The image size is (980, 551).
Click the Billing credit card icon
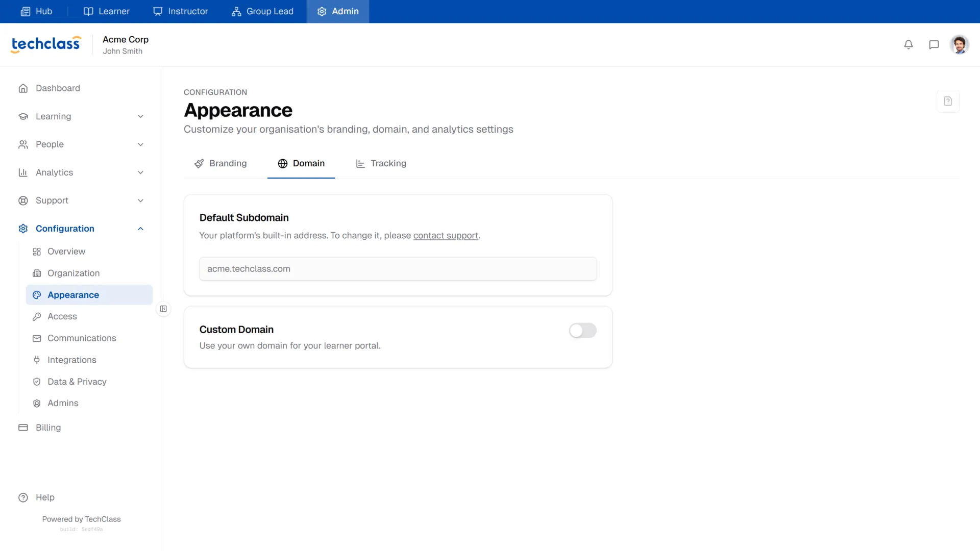[x=23, y=428]
